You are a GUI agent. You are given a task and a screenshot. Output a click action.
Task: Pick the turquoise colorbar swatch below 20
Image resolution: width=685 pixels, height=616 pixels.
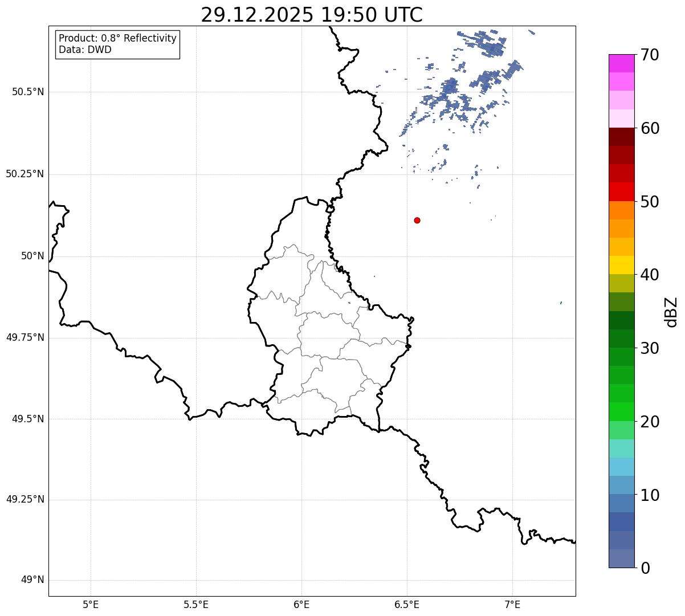click(621, 448)
